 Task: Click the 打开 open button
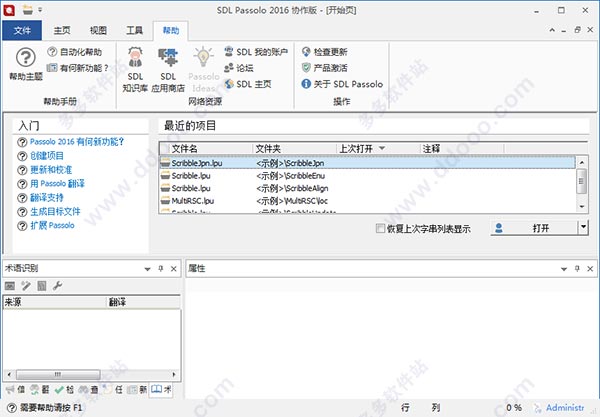click(x=534, y=228)
